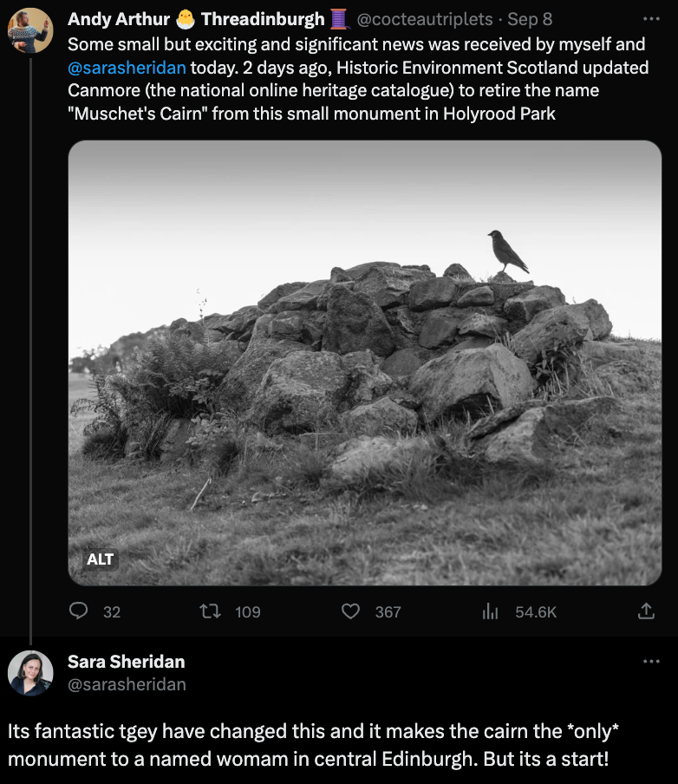Follow the @sarasheridan mention link
Screen dimensions: 678x784
coord(127,67)
